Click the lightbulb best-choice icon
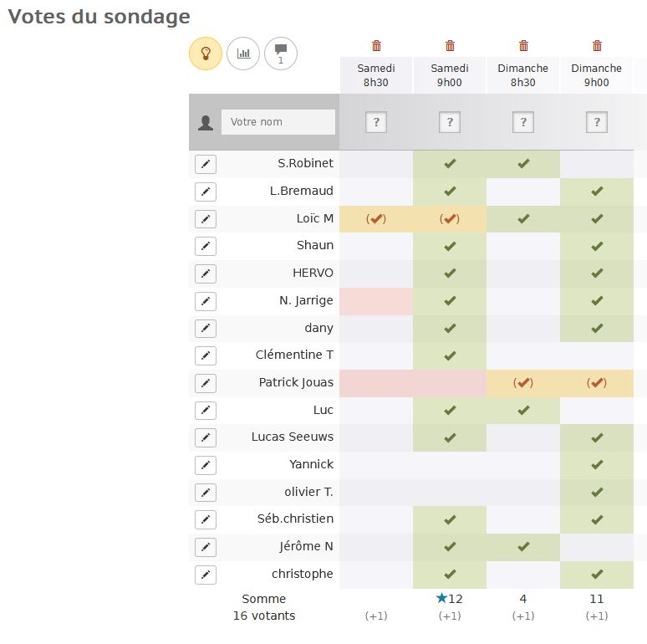Image resolution: width=647 pixels, height=644 pixels. click(x=206, y=54)
